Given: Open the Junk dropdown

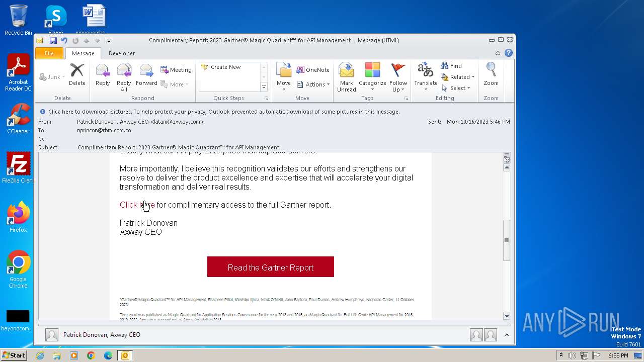Looking at the screenshot, I should [x=52, y=77].
